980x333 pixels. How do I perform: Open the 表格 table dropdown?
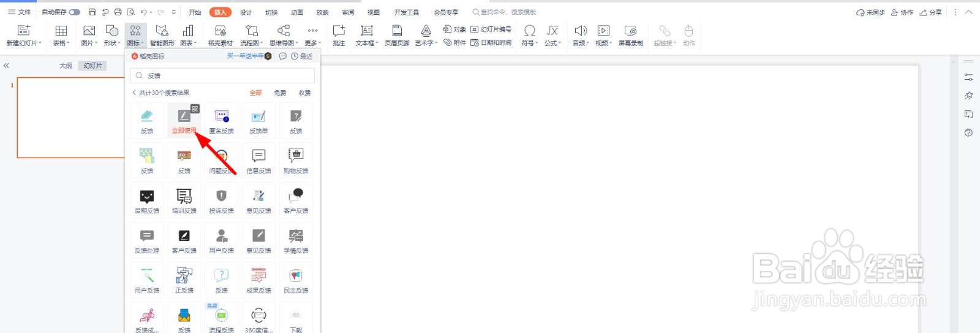coord(61,36)
